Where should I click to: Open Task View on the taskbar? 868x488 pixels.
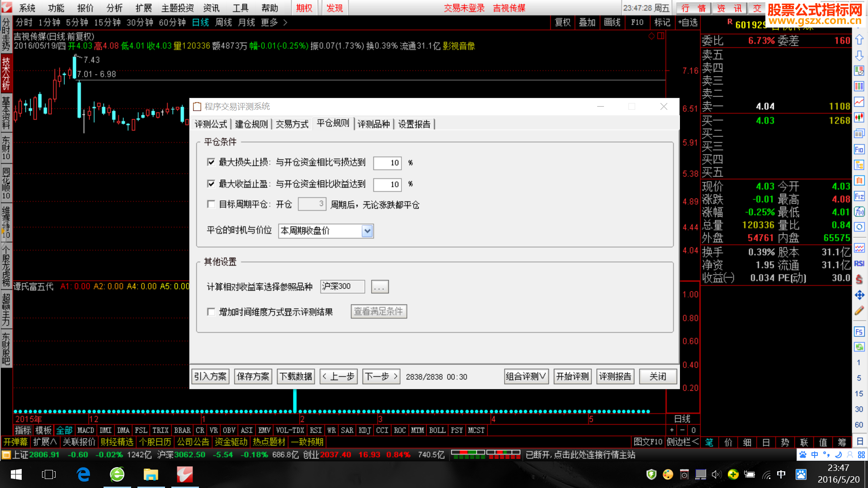tap(49, 474)
